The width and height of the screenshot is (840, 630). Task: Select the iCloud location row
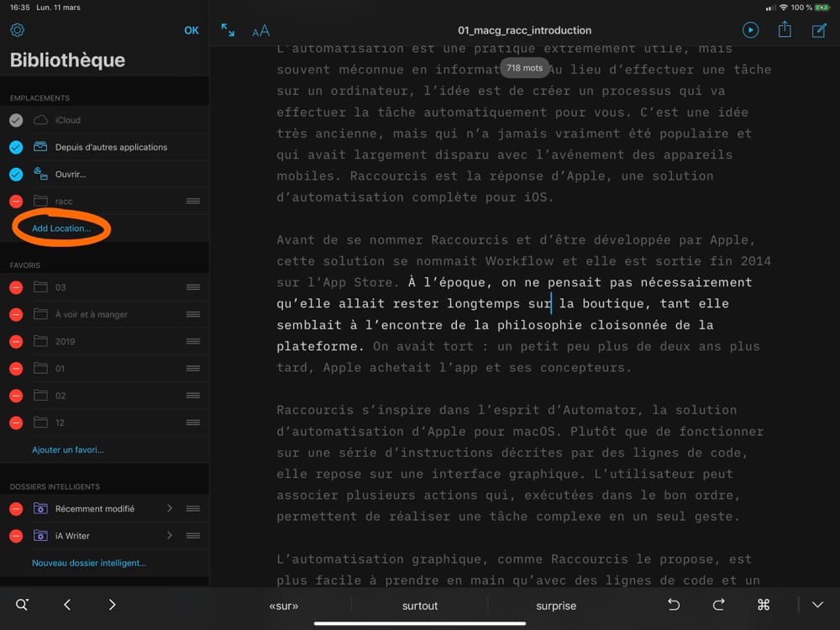coord(104,120)
